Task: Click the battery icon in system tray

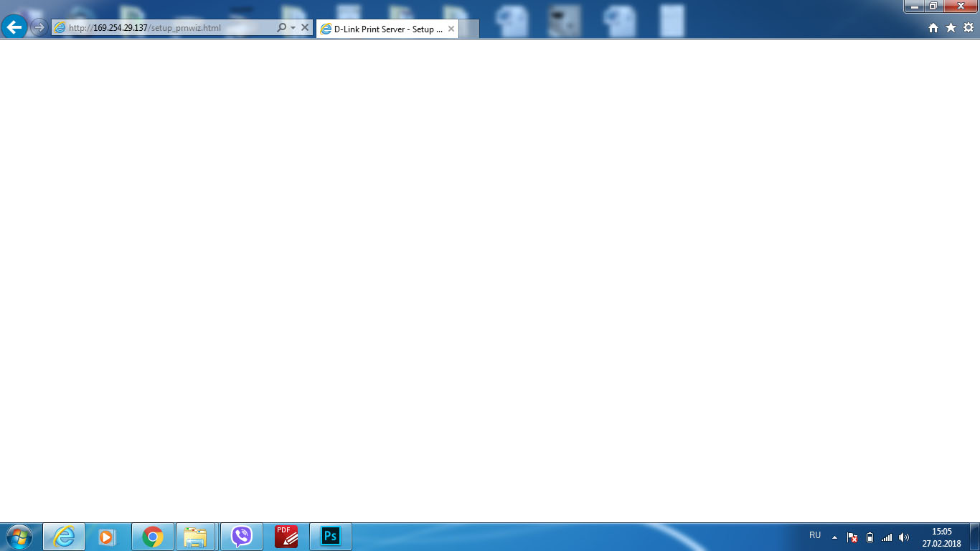Action: [870, 537]
